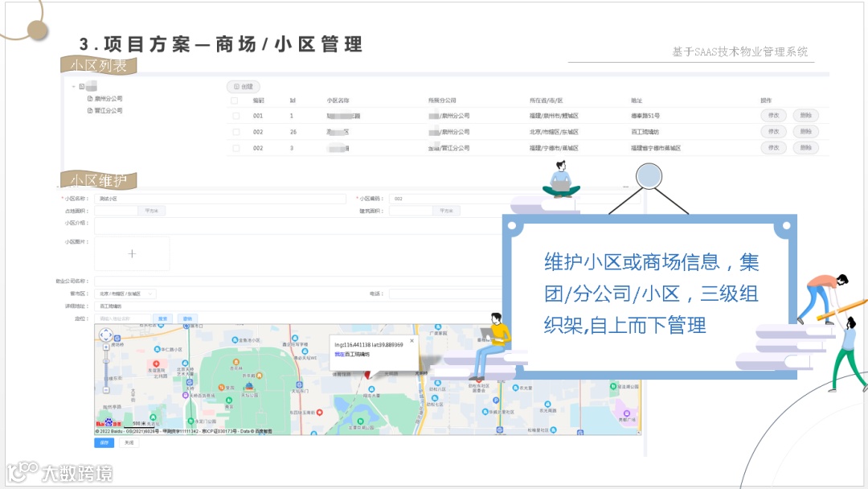Click the 北京/市辖区/东城区 table cell

554,132
